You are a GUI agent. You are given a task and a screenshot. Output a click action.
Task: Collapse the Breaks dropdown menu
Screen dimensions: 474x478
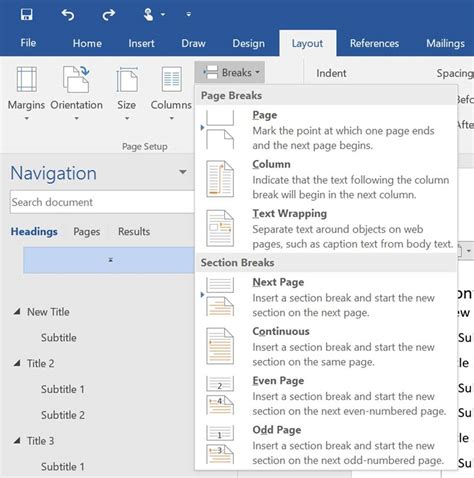pyautogui.click(x=230, y=72)
